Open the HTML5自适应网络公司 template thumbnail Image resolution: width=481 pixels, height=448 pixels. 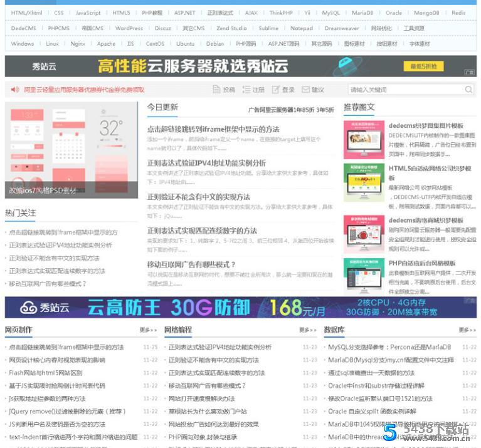point(364,182)
